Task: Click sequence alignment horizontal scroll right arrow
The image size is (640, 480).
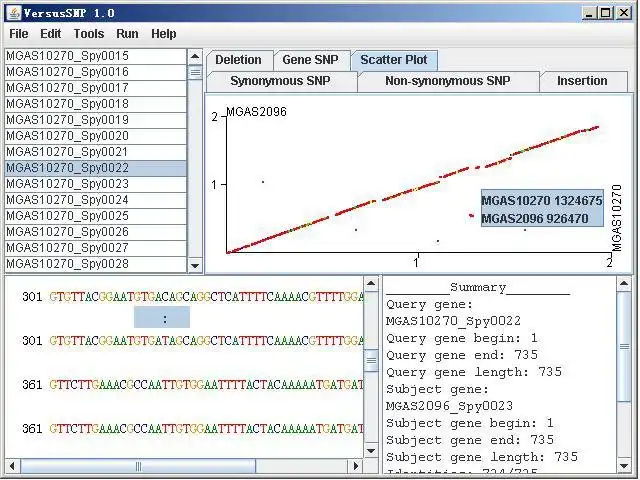Action: (x=356, y=466)
